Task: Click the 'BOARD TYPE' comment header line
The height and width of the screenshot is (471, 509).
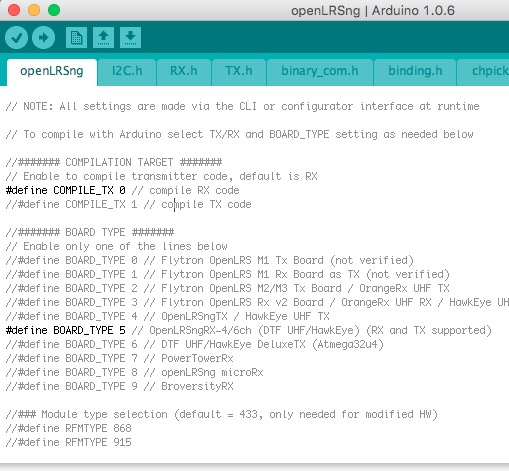Action: coord(90,232)
